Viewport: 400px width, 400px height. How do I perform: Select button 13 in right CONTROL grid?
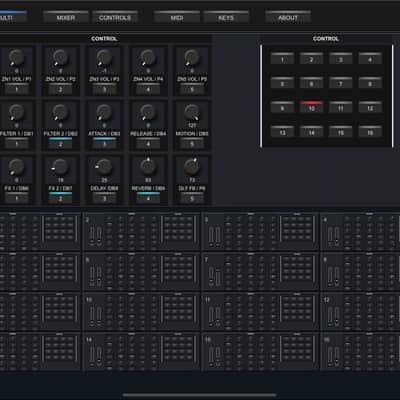point(282,132)
